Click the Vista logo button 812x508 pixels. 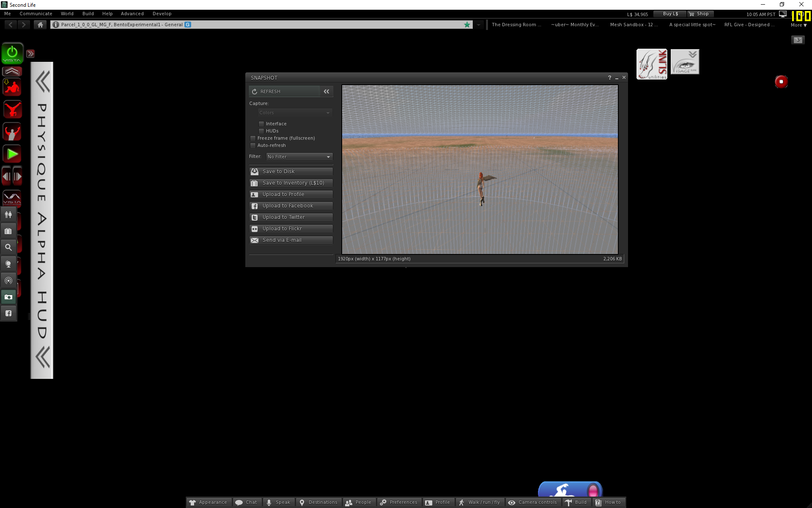(12, 198)
